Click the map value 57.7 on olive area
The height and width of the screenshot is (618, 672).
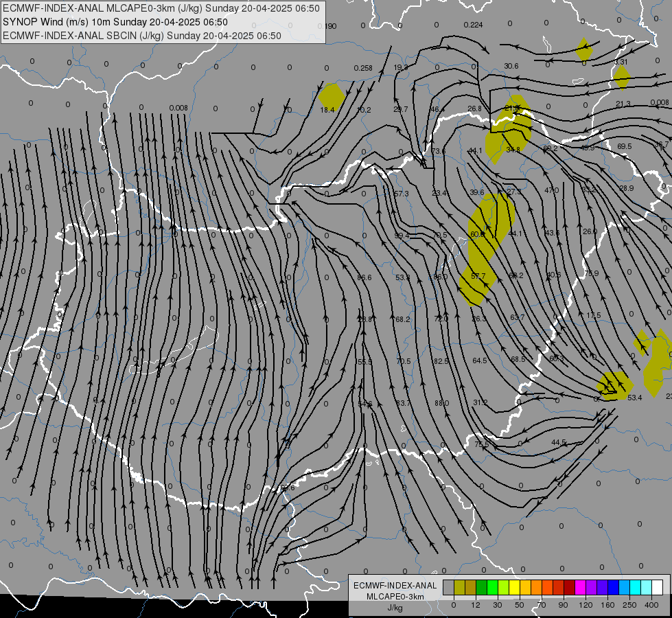(x=478, y=276)
